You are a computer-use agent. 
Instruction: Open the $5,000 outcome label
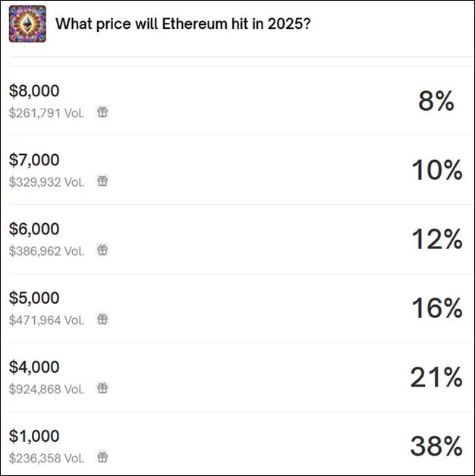click(x=34, y=298)
